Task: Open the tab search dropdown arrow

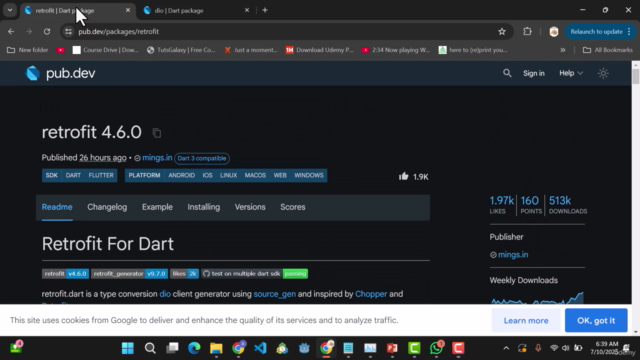Action: (x=10, y=10)
